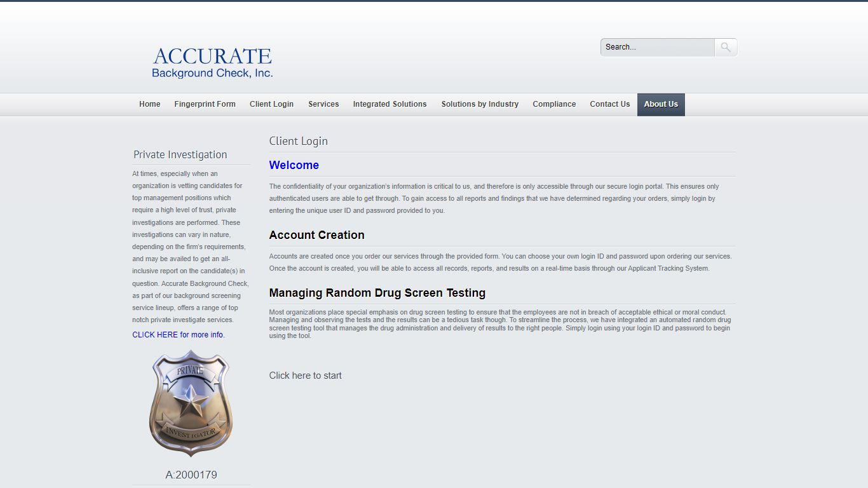Click the Private Investigator badge image

click(191, 403)
